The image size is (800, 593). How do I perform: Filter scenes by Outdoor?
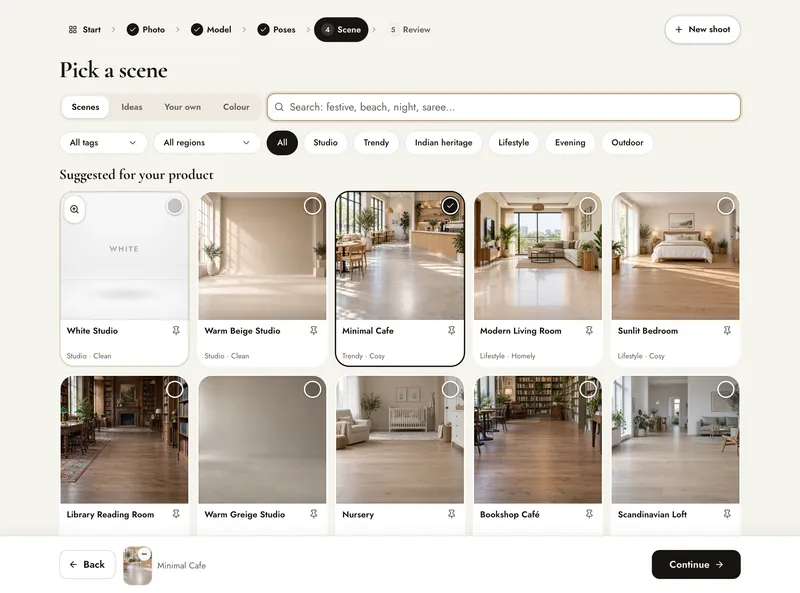627,143
